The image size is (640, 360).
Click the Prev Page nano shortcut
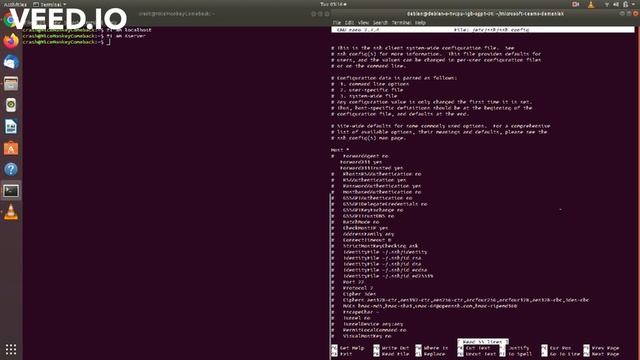pyautogui.click(x=602, y=348)
